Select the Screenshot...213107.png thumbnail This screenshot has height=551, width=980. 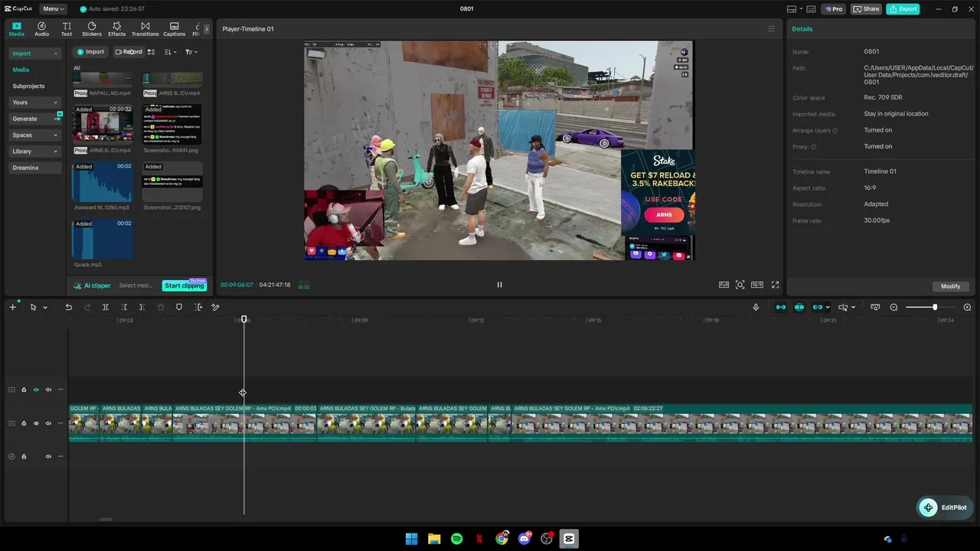172,182
